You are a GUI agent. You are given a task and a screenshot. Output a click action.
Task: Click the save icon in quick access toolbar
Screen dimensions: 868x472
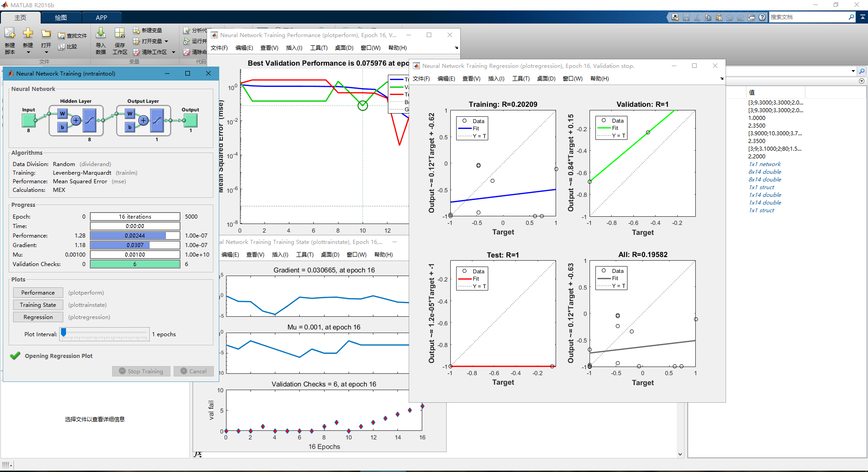(x=686, y=17)
